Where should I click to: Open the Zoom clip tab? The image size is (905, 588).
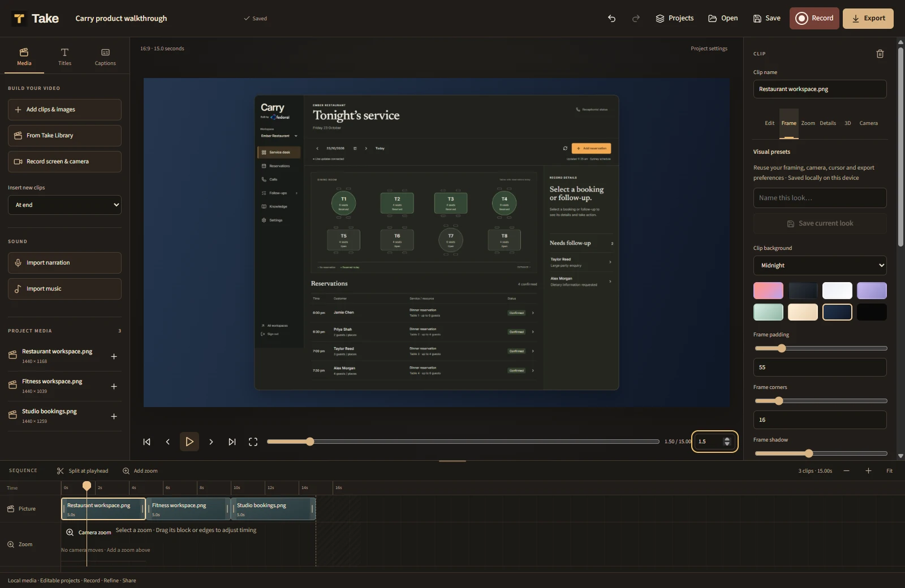click(808, 123)
